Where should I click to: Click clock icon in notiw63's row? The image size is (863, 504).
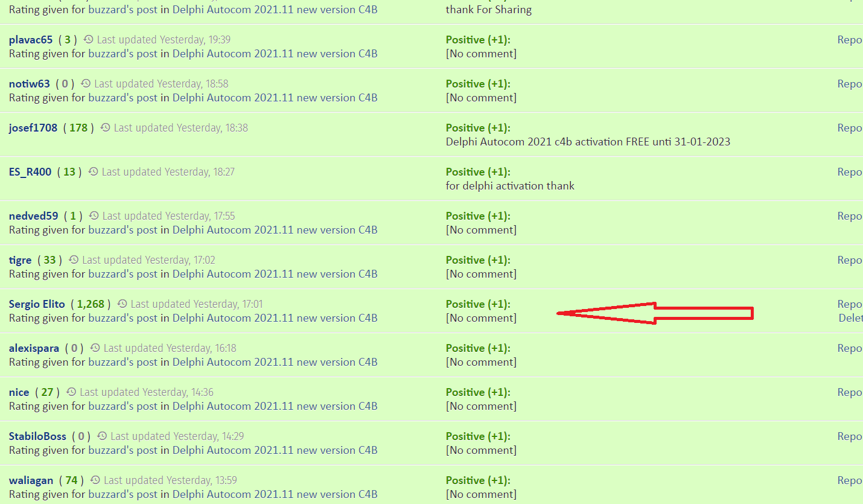pos(86,84)
